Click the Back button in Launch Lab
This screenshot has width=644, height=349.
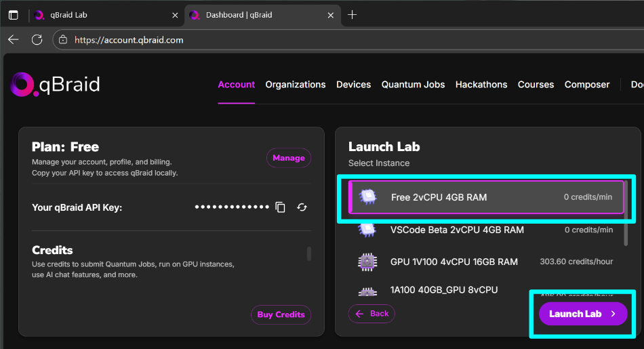point(371,314)
